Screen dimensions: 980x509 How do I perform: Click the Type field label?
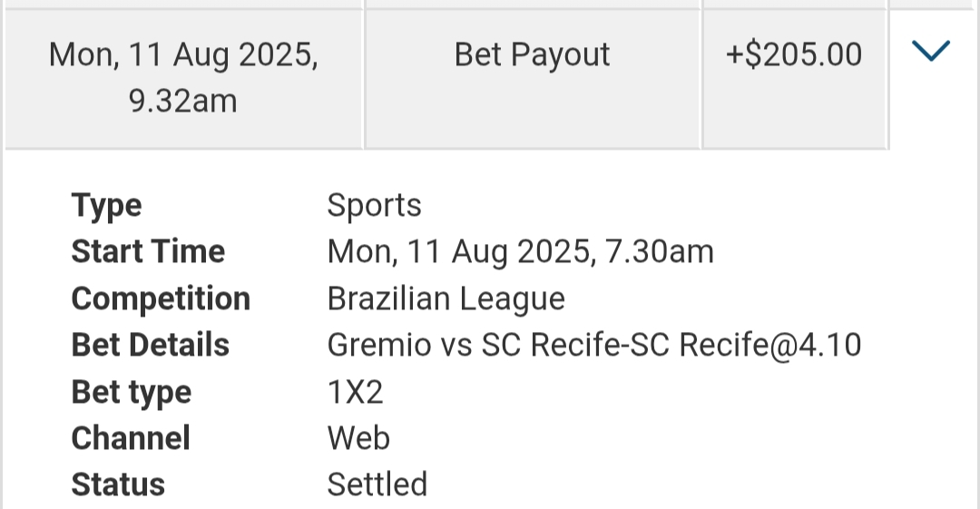point(106,205)
